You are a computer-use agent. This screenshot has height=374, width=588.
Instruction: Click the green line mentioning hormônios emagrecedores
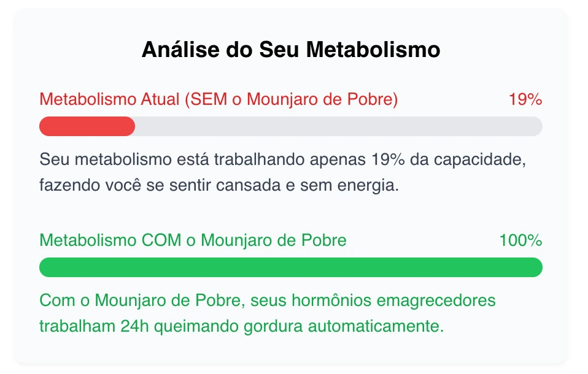[267, 301]
